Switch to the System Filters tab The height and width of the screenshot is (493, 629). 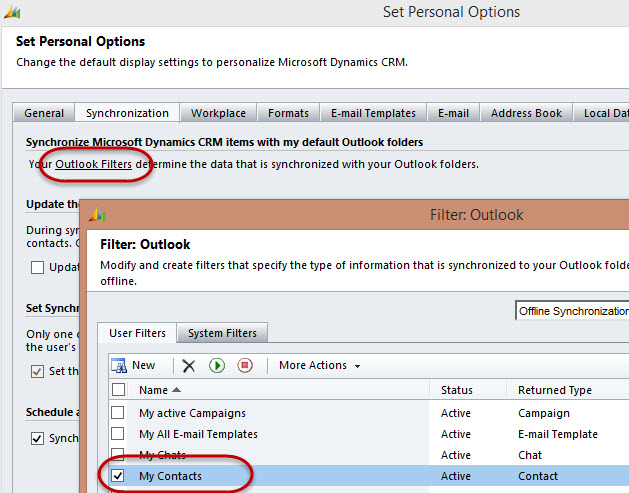point(222,333)
